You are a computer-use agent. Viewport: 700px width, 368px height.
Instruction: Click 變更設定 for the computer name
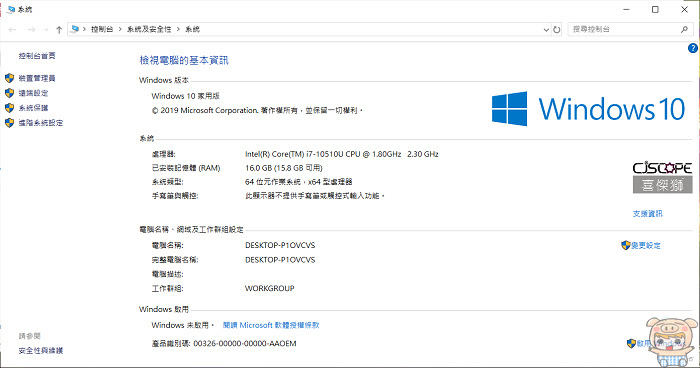point(646,245)
